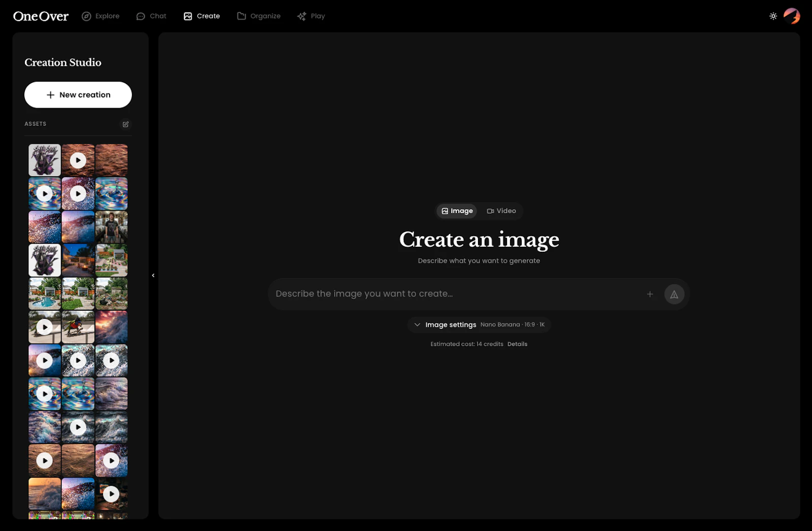Toggle the light/dark theme sun icon
The width and height of the screenshot is (812, 531).
pos(773,16)
